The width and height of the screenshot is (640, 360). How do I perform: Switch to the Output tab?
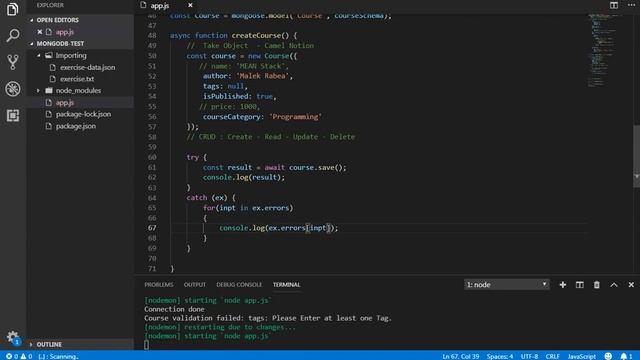coord(195,284)
